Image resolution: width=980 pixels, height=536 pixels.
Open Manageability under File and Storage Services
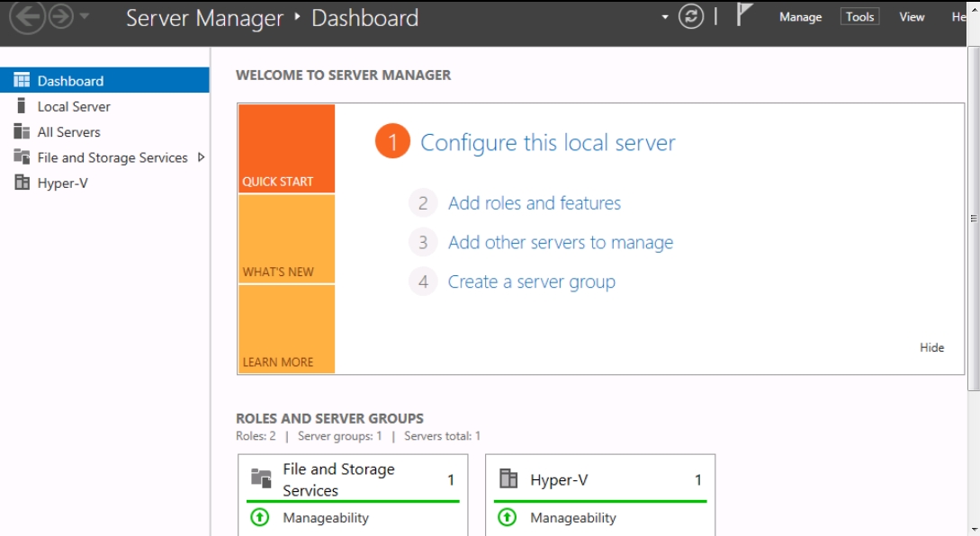click(x=326, y=518)
